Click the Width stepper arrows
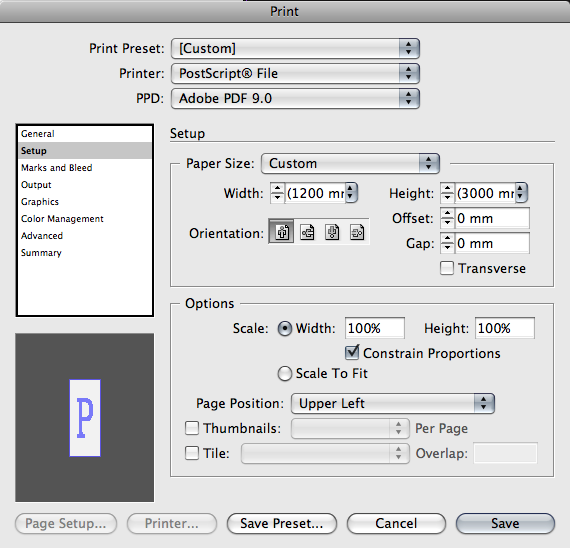This screenshot has width=570, height=548. pos(277,193)
